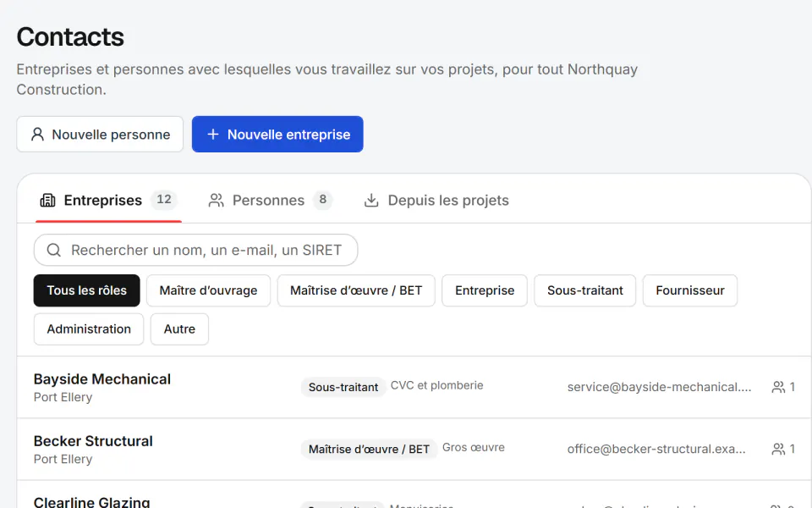This screenshot has width=812, height=508.
Task: Click Port Ellery under Becker Structural
Action: click(63, 459)
